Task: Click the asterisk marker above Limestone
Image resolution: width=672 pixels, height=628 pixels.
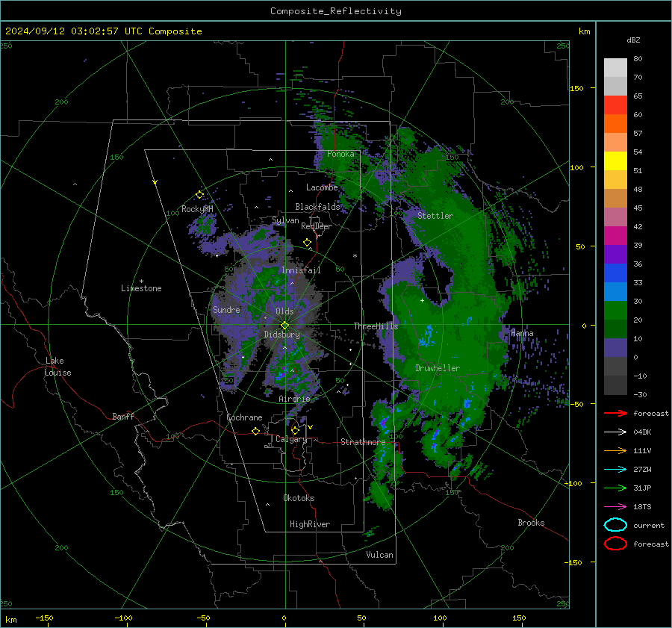Action: click(141, 282)
